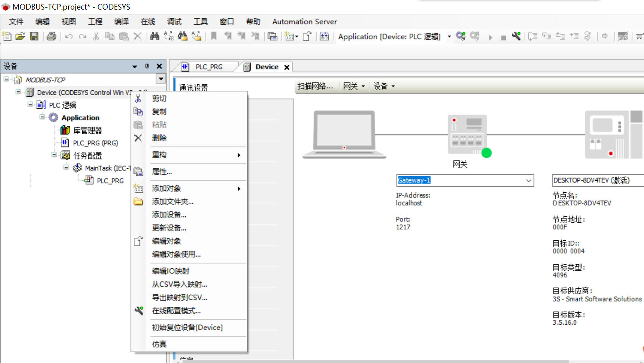Collapse the 任务配置 tree node
Image resolution: width=644 pixels, height=363 pixels.
54,155
